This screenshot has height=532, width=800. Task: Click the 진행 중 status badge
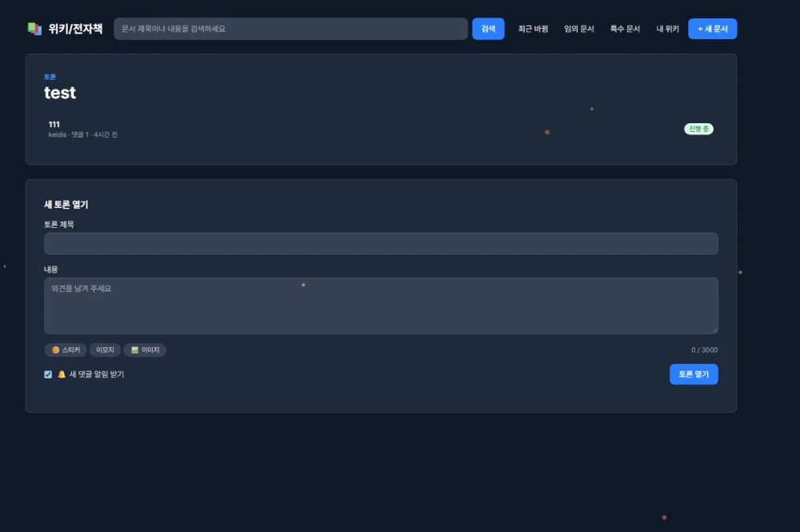click(698, 129)
